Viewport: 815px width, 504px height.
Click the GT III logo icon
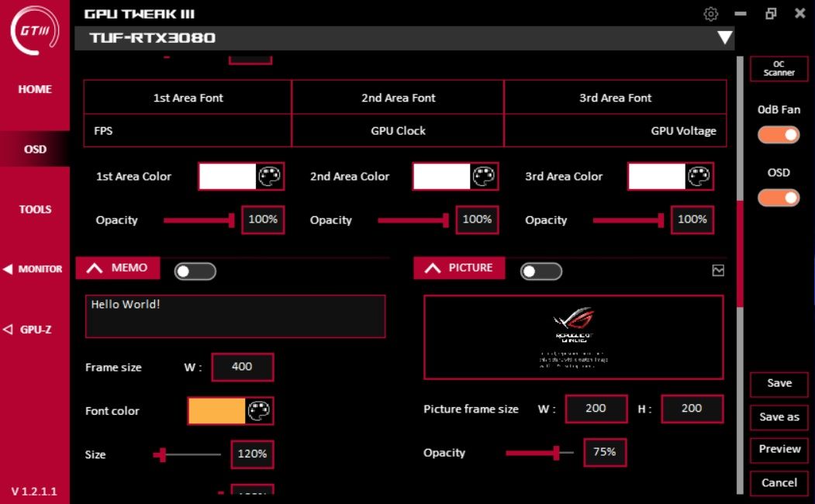coord(35,30)
